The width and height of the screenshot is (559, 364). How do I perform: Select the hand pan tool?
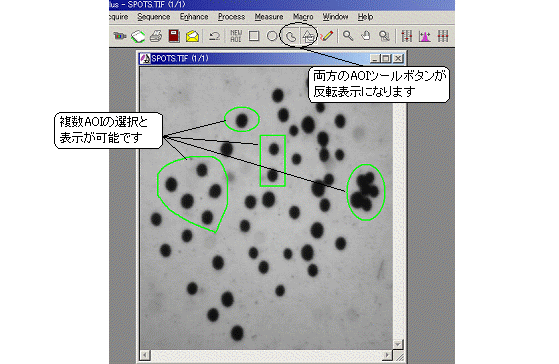[x=366, y=36]
